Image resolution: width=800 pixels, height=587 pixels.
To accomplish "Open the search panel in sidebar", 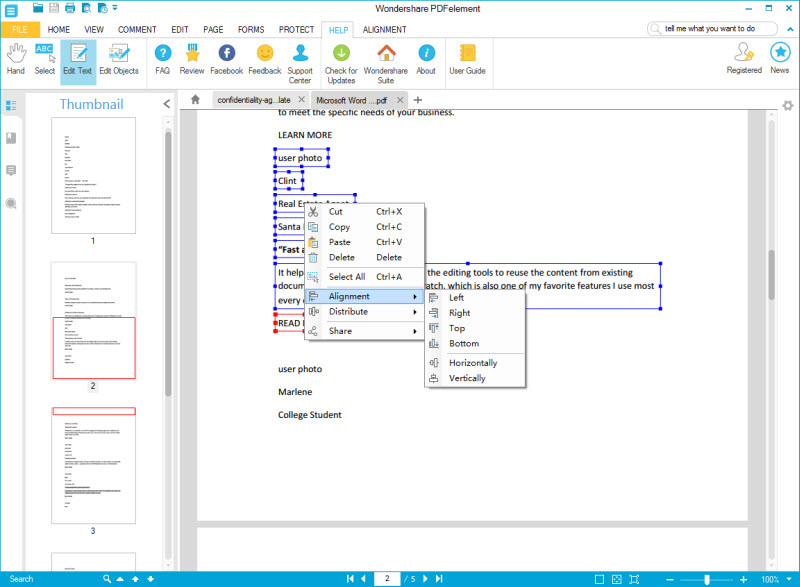I will 11,203.
